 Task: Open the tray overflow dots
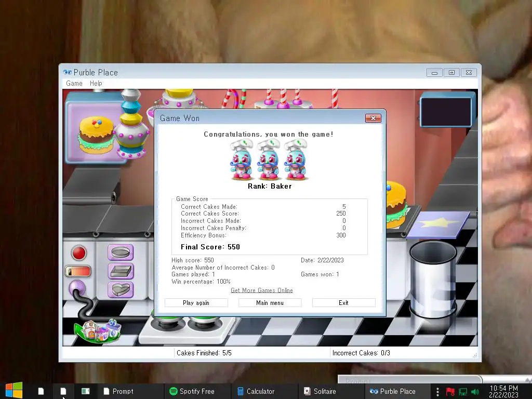[x=437, y=392]
